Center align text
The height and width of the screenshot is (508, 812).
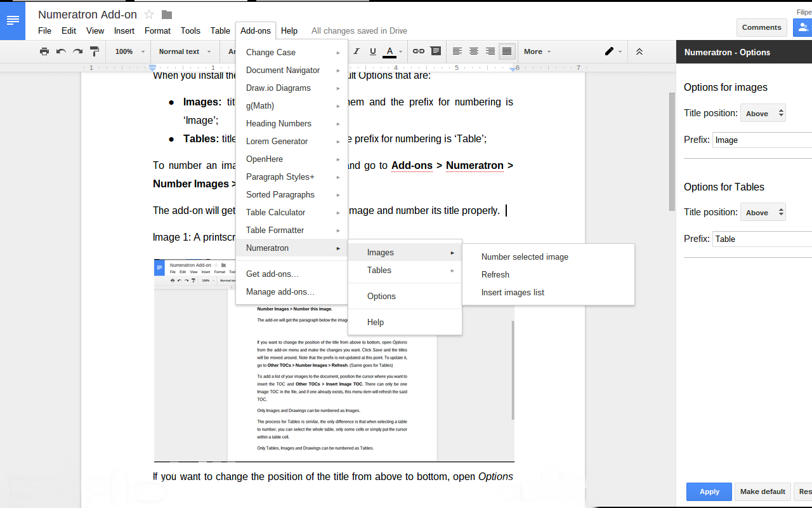(474, 51)
